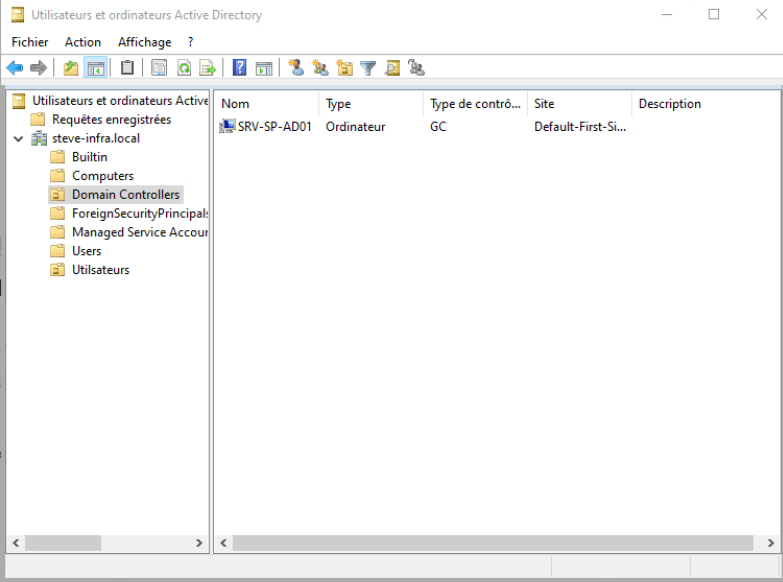This screenshot has height=582, width=783.
Task: Click the create new user icon
Action: click(x=296, y=68)
